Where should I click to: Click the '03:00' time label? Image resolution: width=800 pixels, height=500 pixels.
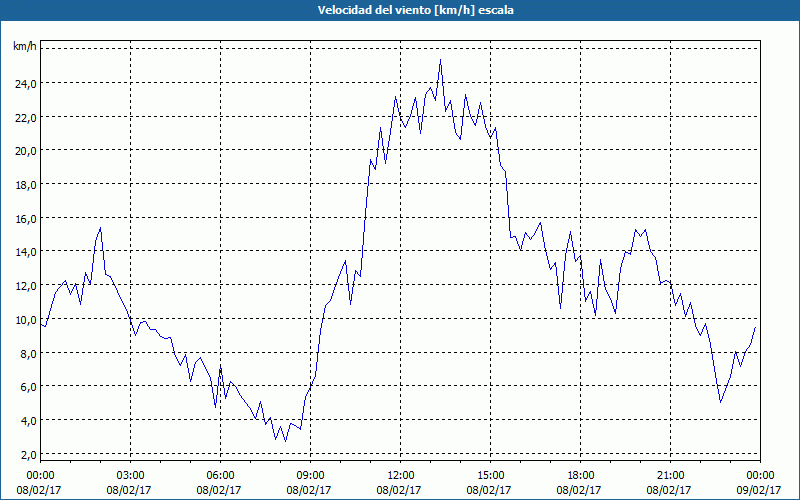pos(131,476)
